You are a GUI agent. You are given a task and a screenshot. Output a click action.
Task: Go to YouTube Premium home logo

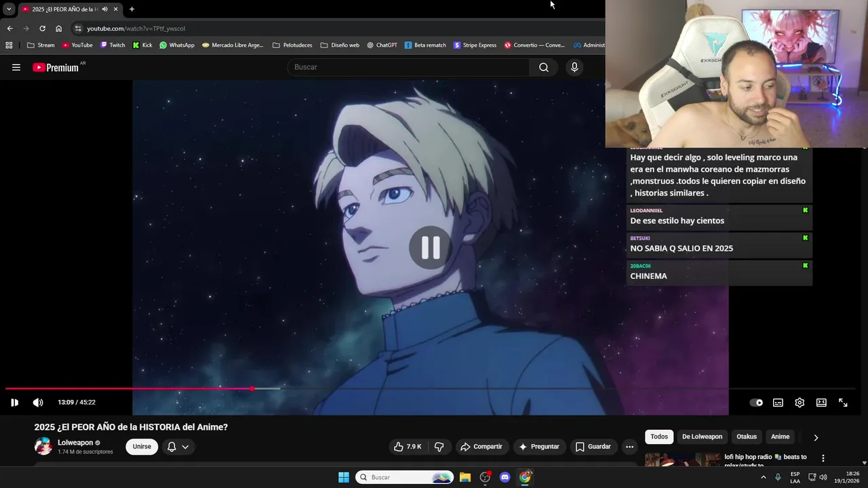tap(56, 67)
